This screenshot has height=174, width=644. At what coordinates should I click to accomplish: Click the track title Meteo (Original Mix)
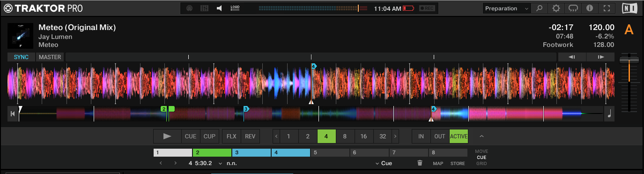(x=77, y=27)
